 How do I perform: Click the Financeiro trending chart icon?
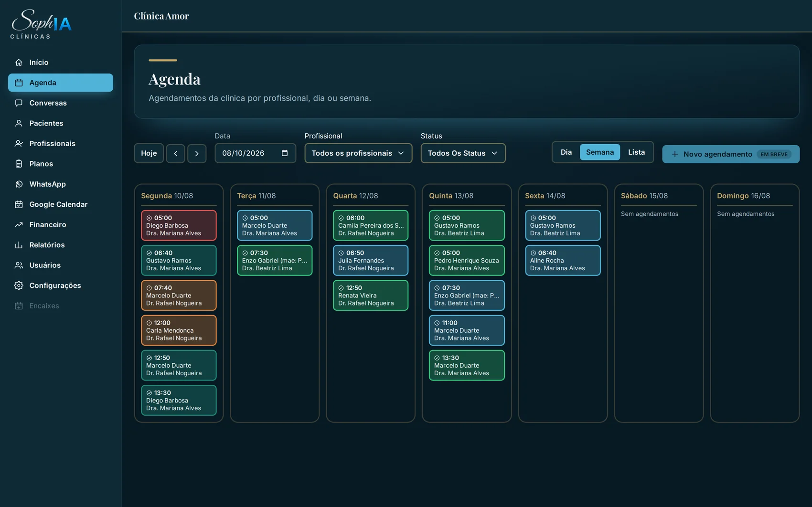pos(19,225)
